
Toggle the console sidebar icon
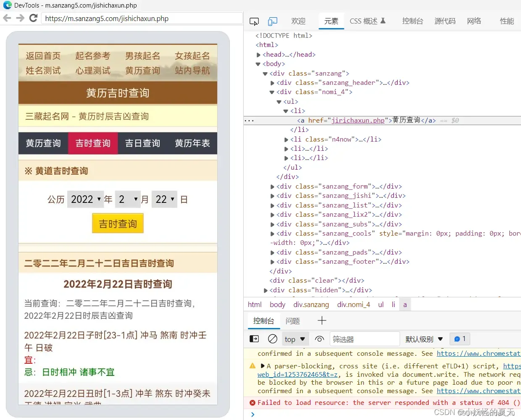(x=254, y=339)
